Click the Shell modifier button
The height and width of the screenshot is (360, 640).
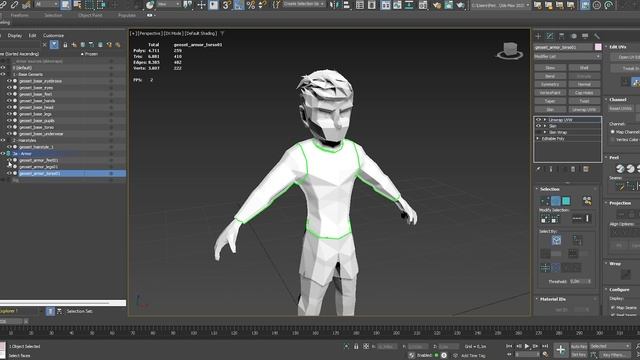[584, 68]
